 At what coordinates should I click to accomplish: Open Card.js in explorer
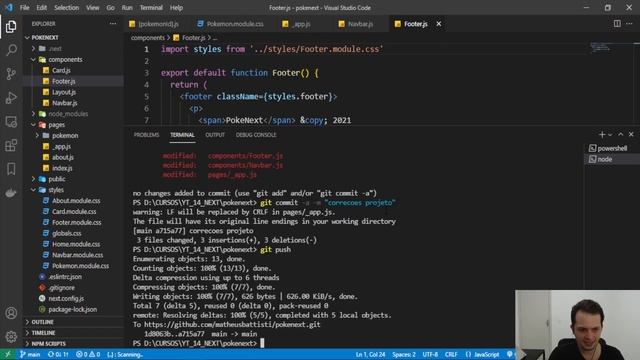(61, 70)
